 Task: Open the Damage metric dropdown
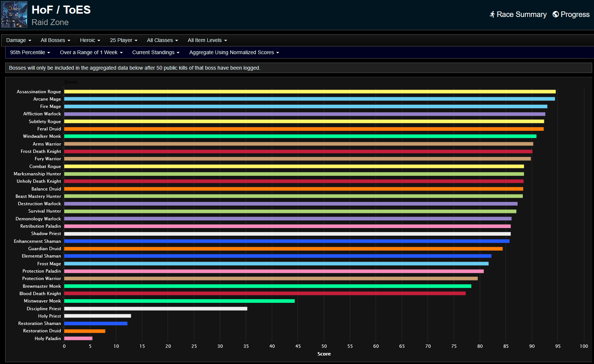click(x=18, y=40)
